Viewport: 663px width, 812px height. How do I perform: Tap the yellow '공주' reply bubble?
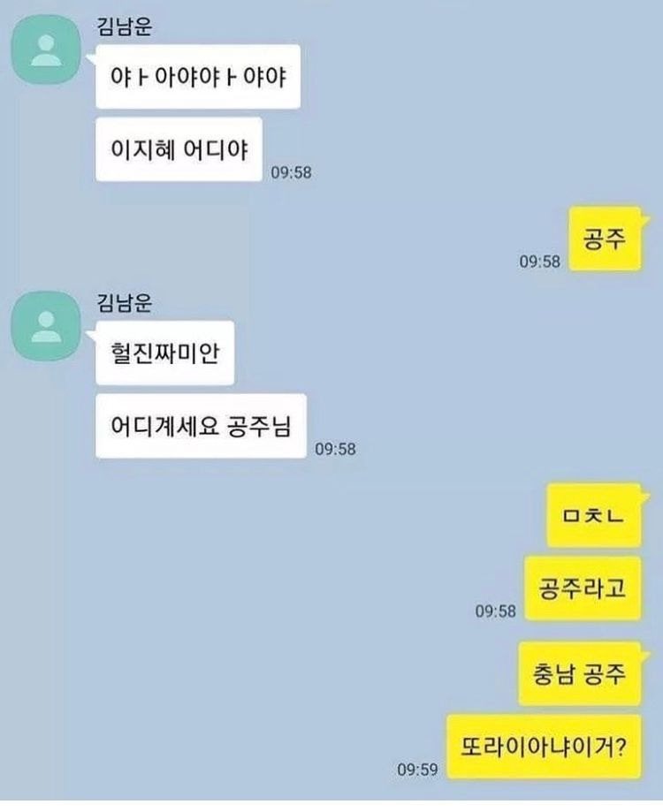[605, 239]
